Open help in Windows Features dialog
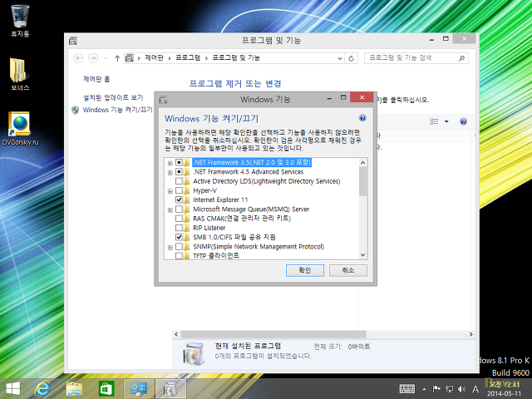 click(x=362, y=118)
